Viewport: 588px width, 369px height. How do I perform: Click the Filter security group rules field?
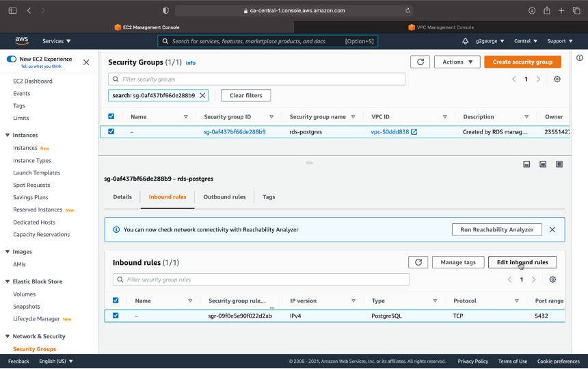click(x=261, y=279)
